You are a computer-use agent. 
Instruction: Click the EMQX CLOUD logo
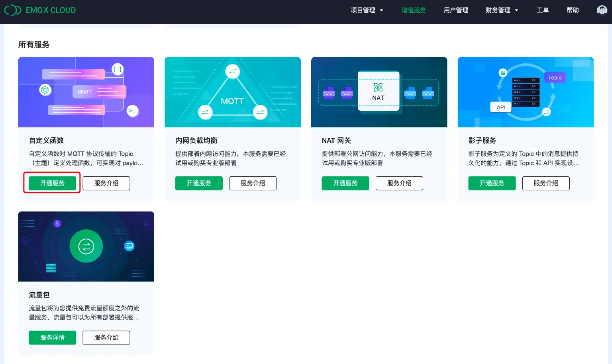tap(40, 10)
